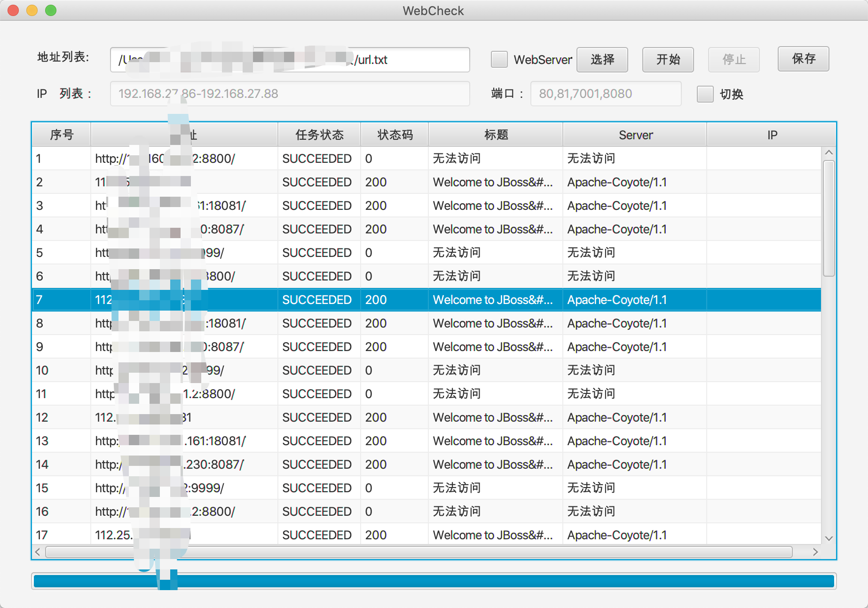Image resolution: width=868 pixels, height=608 pixels.
Task: Sort by the 任务状态 column header
Action: pos(319,135)
